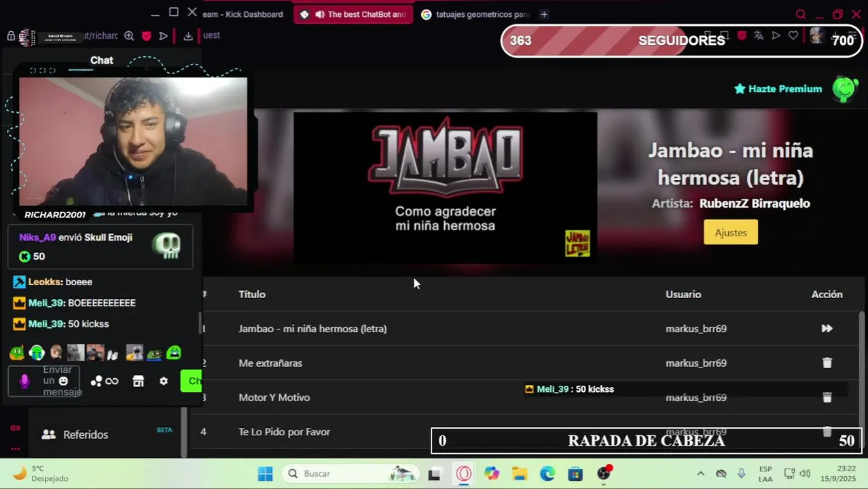Open Microsoft Edge from taskbar

click(547, 473)
